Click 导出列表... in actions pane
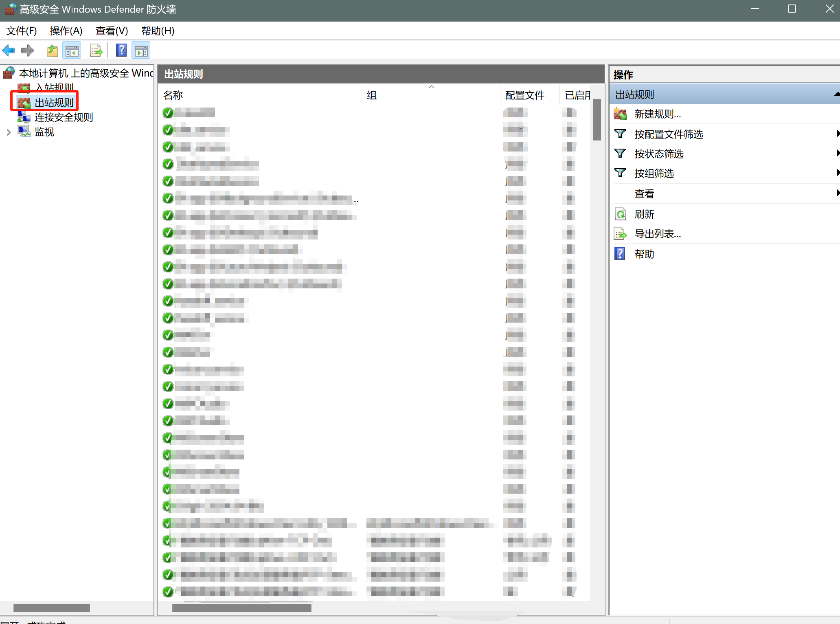The image size is (840, 624). coord(658,234)
